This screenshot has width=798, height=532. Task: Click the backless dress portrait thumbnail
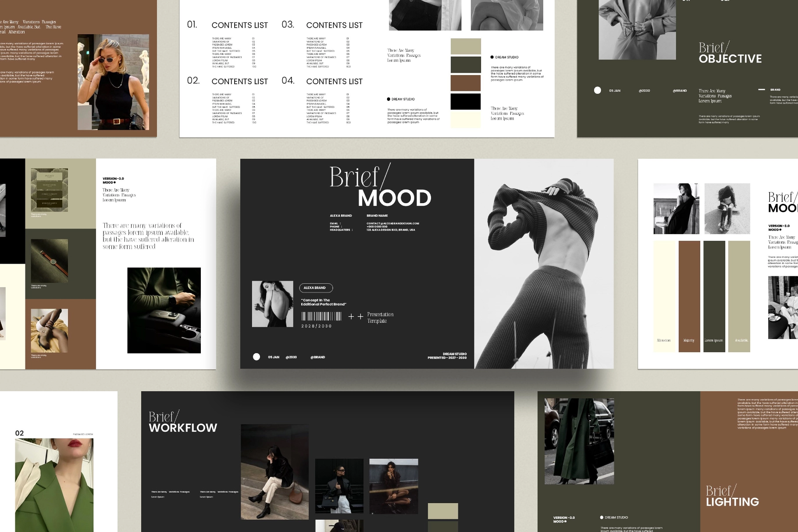272,305
